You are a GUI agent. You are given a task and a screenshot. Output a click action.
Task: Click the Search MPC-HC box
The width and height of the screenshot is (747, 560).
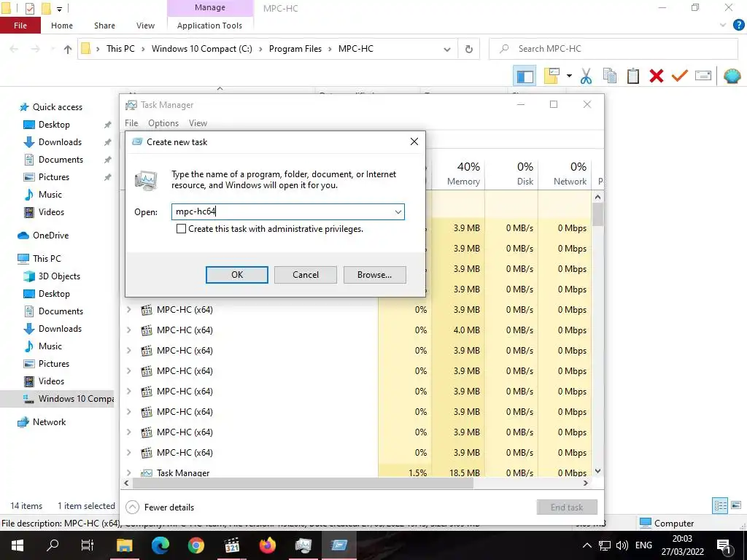click(x=614, y=49)
